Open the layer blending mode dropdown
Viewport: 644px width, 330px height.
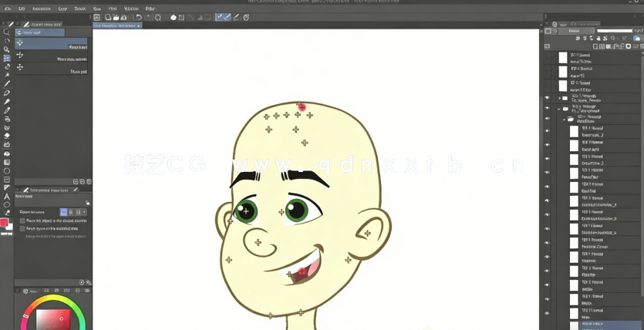point(575,31)
